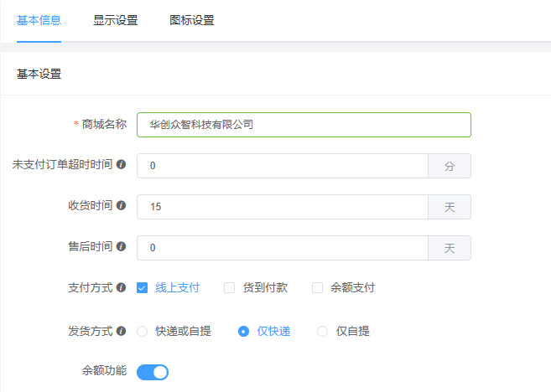The image size is (551, 392).
Task: Click the 天 unit beside 收货时间
Action: tap(450, 207)
